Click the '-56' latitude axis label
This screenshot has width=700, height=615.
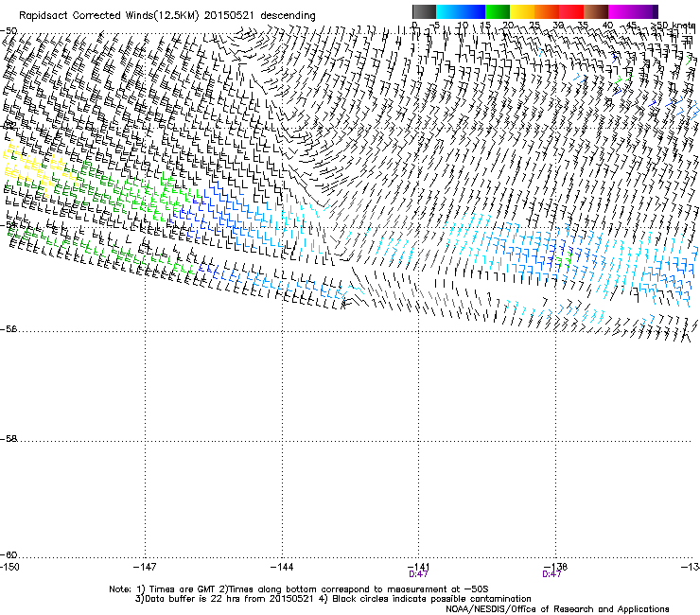point(9,329)
